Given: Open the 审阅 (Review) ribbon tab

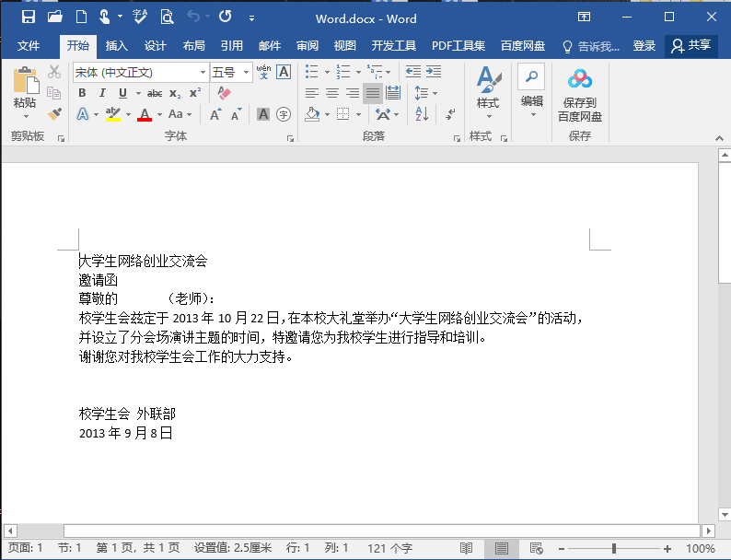Looking at the screenshot, I should 307,46.
